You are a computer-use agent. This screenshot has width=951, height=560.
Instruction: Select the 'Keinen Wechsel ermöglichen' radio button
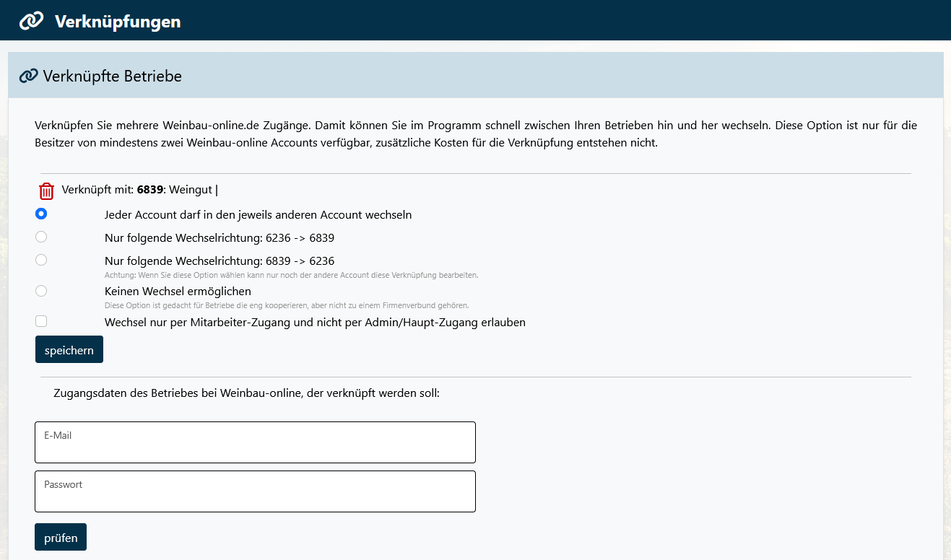point(41,291)
